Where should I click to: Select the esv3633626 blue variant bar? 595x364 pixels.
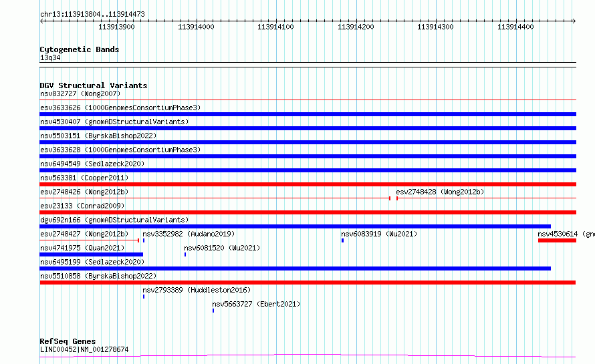click(x=308, y=114)
